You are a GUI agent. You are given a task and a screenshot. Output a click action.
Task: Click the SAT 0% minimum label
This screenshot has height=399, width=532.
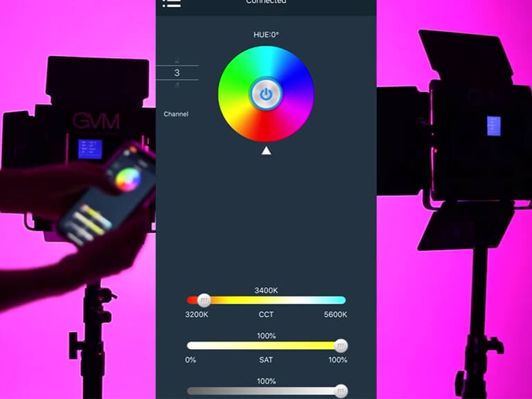tap(190, 360)
